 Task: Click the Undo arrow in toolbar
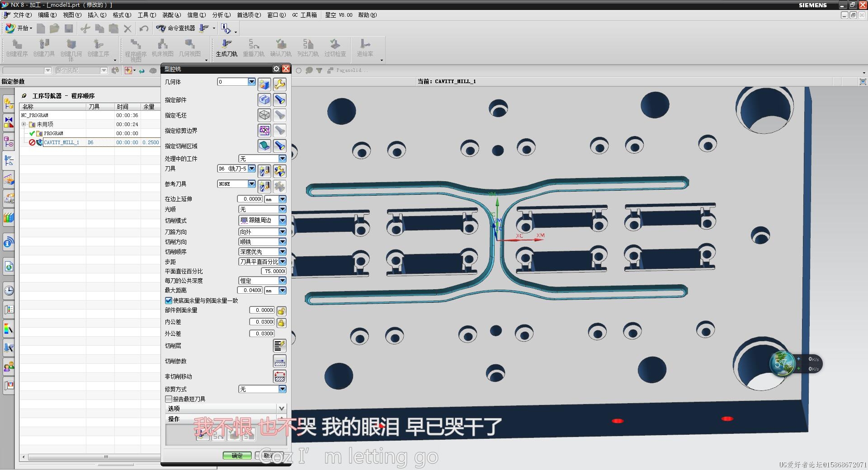coord(144,28)
